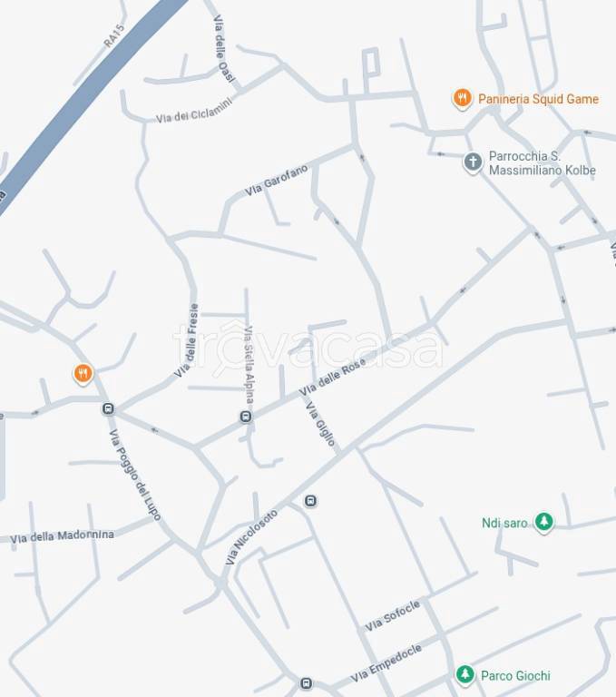Click the RA15 highway label
The height and width of the screenshot is (697, 616).
[x=113, y=36]
